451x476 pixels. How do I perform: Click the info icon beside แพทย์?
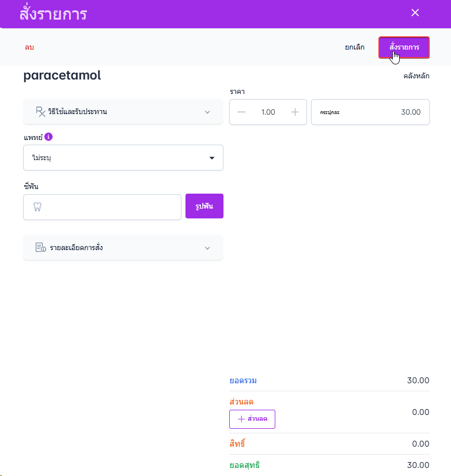(x=48, y=137)
